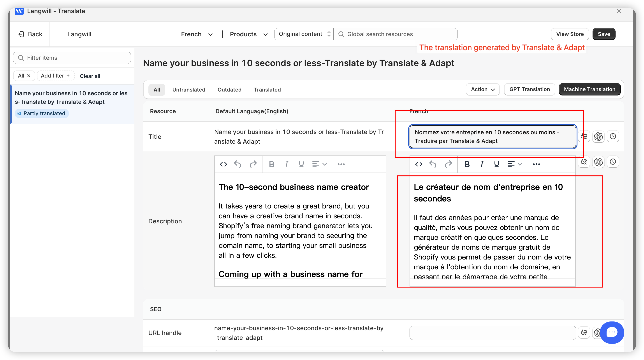The width and height of the screenshot is (644, 360).
Task: Select the 'Name your business' sidebar item
Action: tap(72, 104)
